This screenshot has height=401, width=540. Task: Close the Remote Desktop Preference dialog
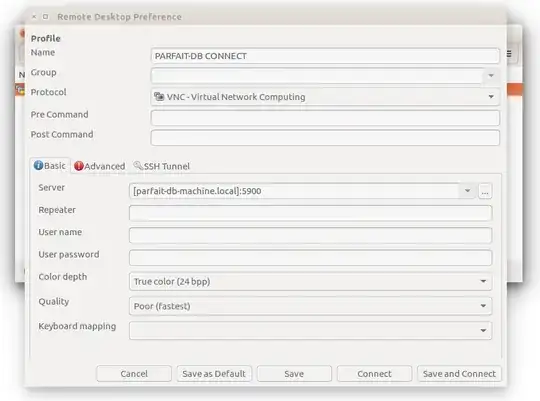pyautogui.click(x=34, y=17)
